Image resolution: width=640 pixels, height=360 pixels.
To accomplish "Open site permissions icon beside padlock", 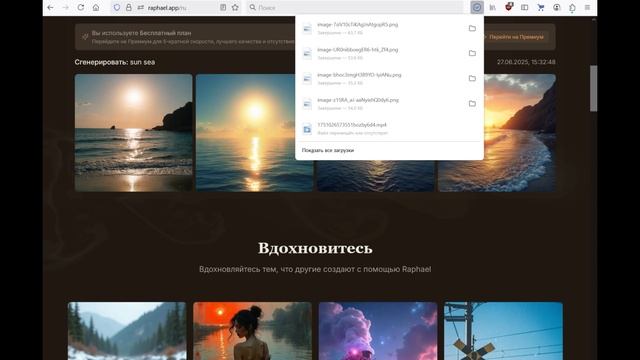I will [x=140, y=7].
